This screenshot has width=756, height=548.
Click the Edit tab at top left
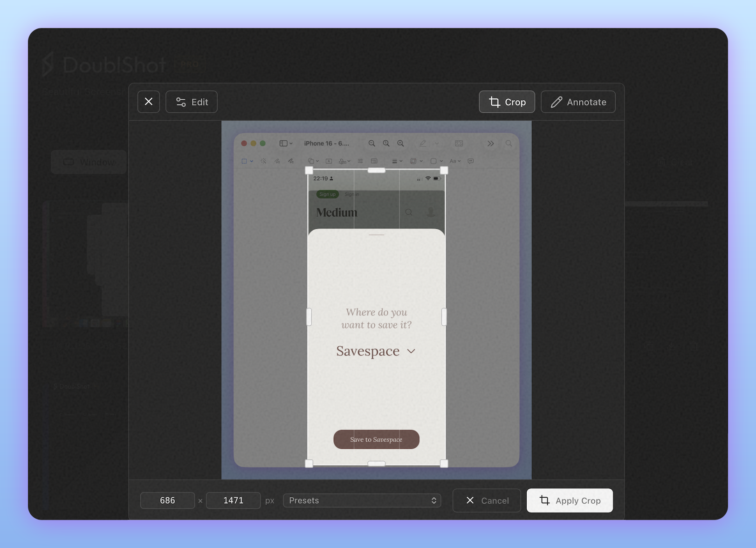point(191,102)
